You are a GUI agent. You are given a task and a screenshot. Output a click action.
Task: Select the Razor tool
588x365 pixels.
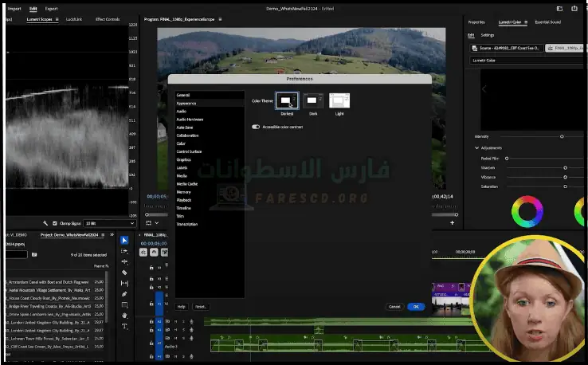click(124, 273)
